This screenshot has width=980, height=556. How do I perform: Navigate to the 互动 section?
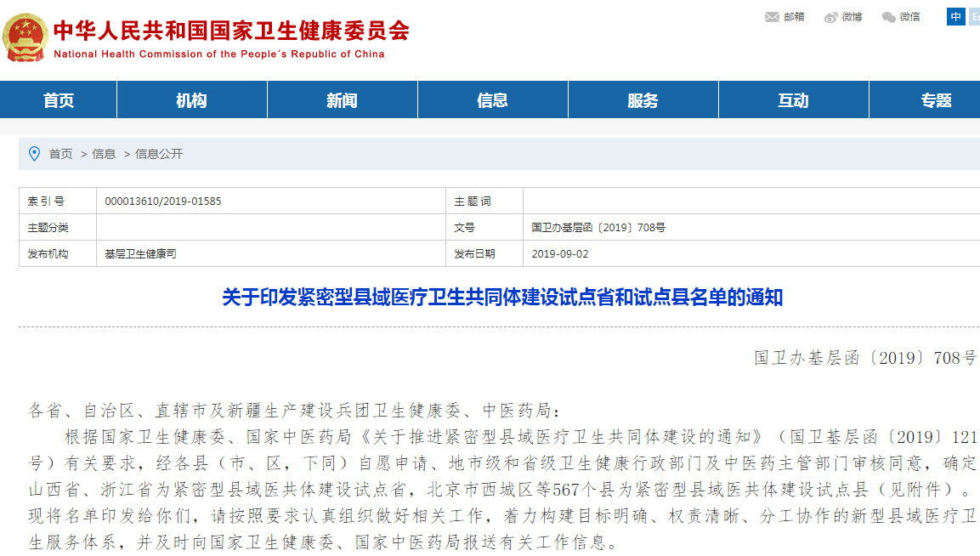click(x=793, y=100)
